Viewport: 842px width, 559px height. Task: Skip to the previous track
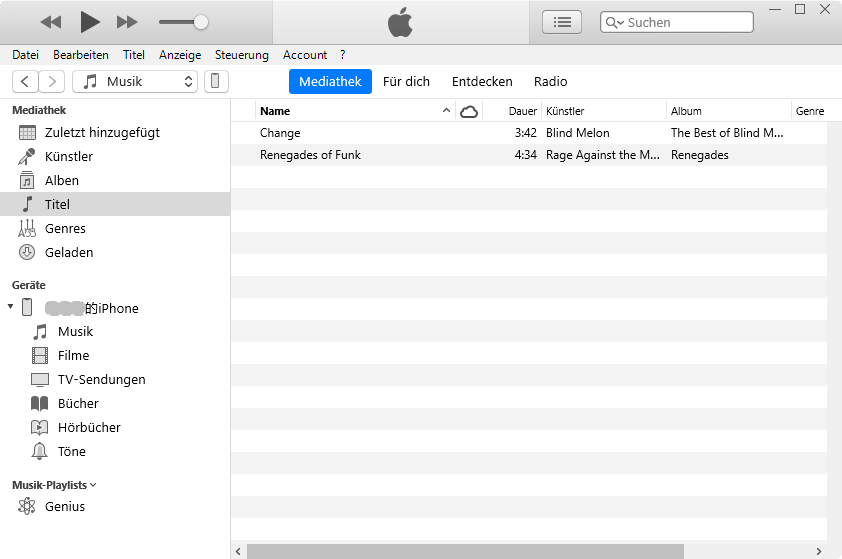tap(51, 22)
